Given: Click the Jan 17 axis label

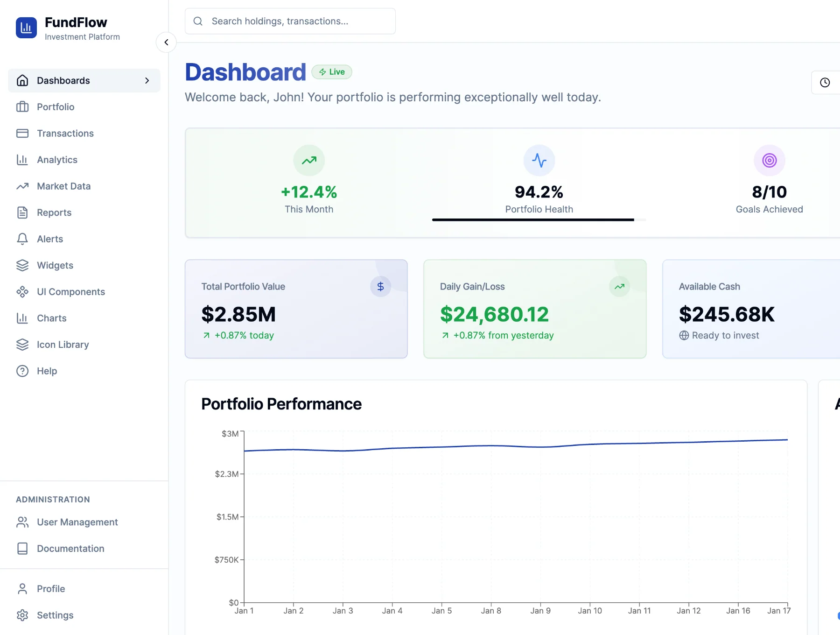Looking at the screenshot, I should click(779, 611).
